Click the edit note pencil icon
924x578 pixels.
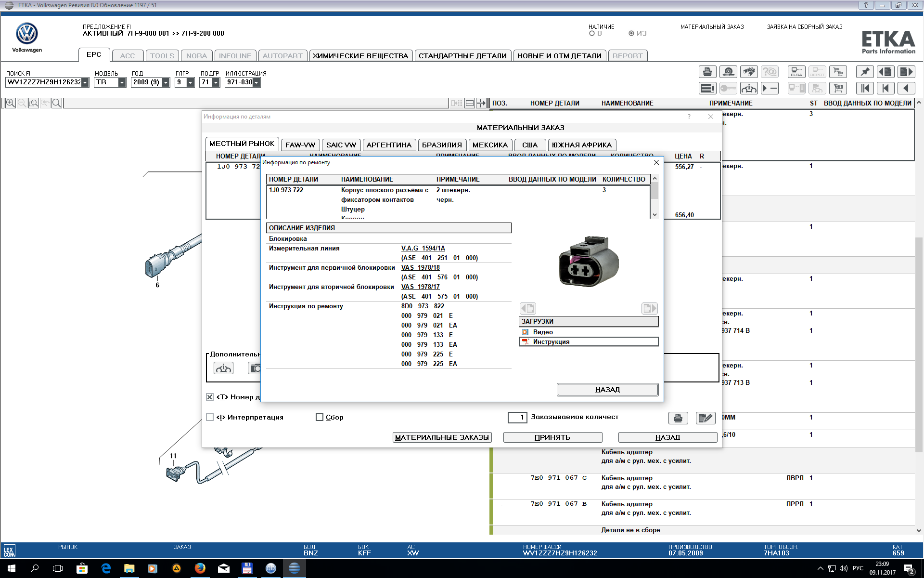coord(706,418)
